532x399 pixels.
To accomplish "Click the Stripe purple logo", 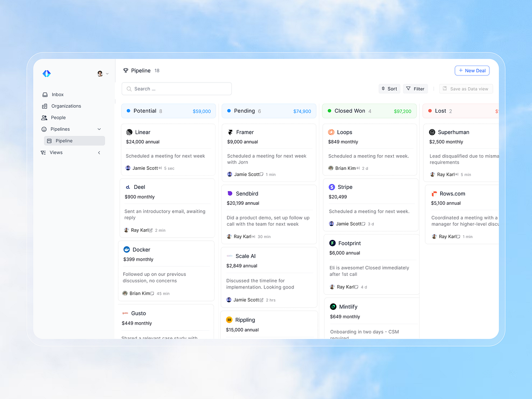I will pyautogui.click(x=332, y=187).
